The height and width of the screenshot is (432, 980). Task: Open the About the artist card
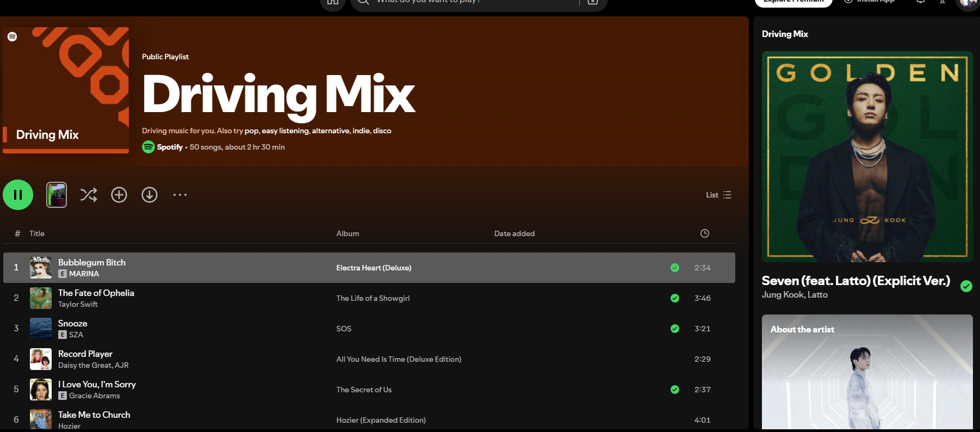pos(867,372)
